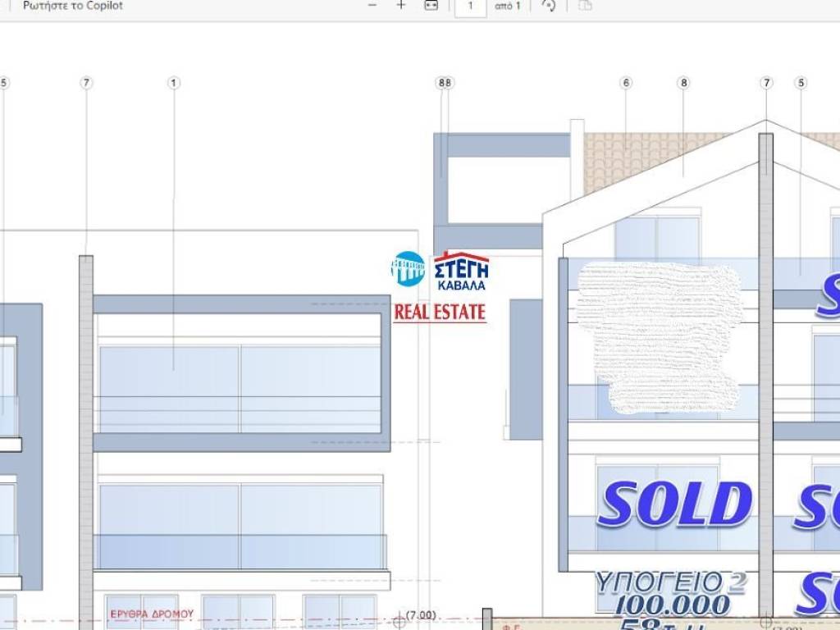Zoom out with the minus icon
Image resolution: width=840 pixels, height=630 pixels.
coord(372,6)
